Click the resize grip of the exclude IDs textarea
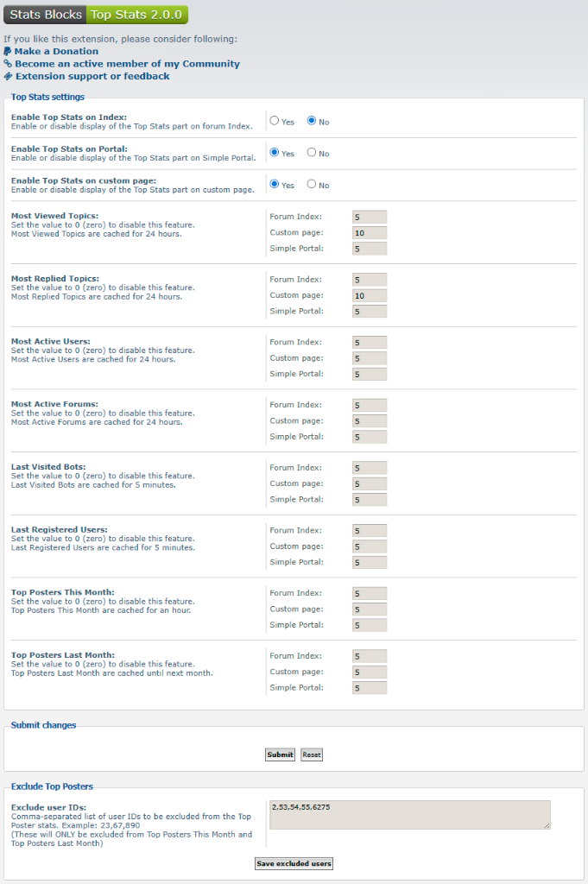 547,826
